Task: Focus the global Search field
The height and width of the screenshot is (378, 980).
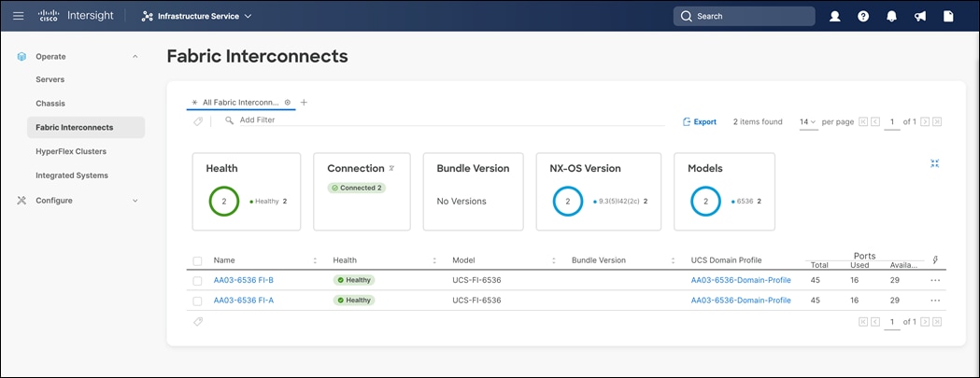Action: [744, 16]
